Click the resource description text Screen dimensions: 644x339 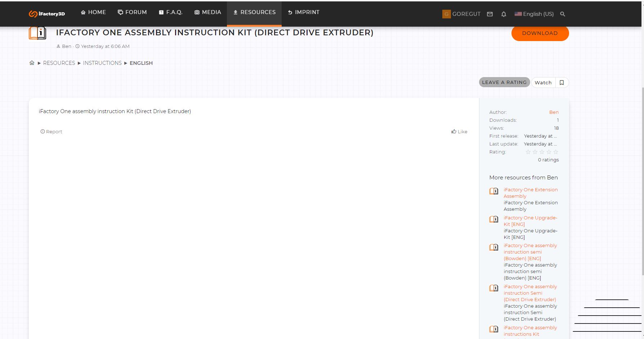click(115, 111)
